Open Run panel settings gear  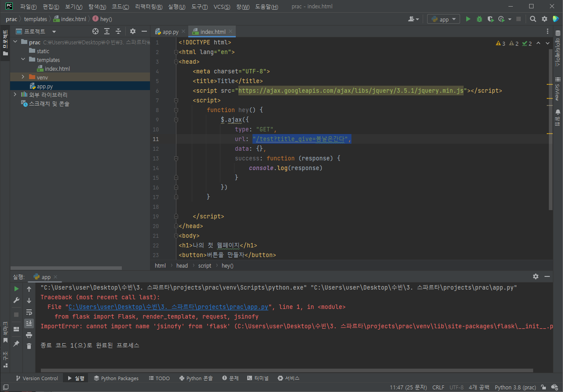tap(536, 276)
